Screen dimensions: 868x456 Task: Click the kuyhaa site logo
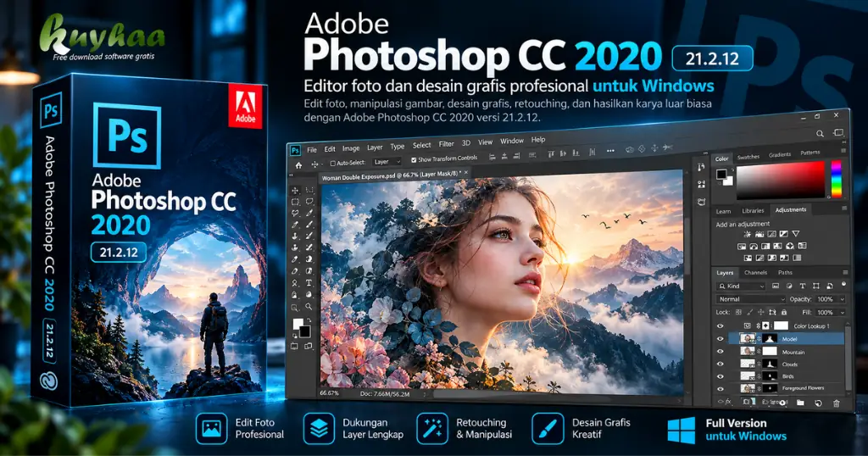tap(103, 36)
